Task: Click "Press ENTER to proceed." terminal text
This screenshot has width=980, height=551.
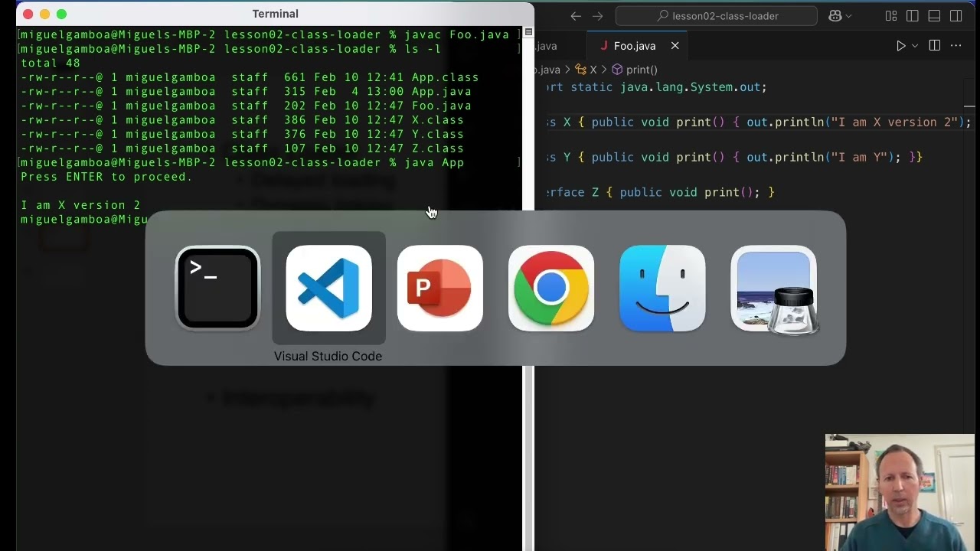Action: pos(106,177)
